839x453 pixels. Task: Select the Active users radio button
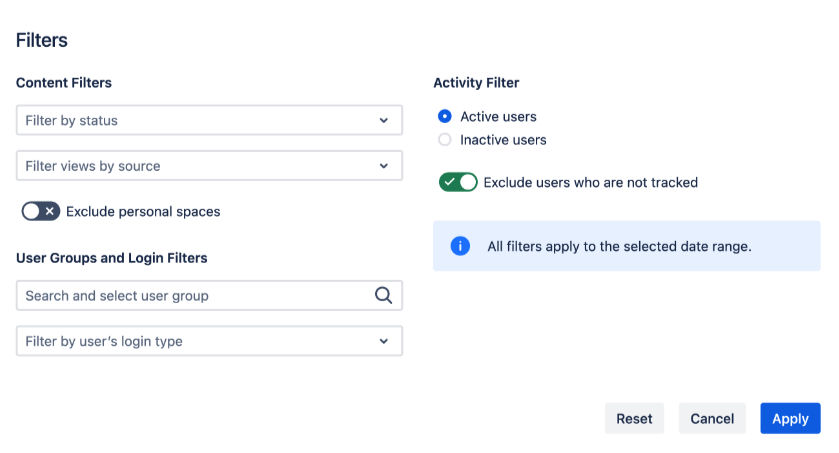[x=445, y=117]
